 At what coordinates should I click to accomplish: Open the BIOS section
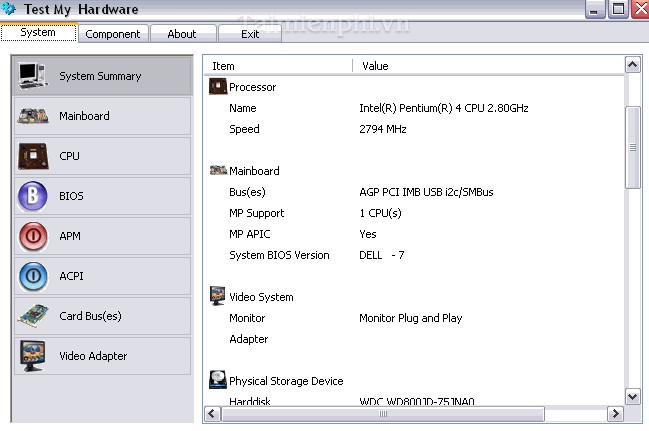coord(103,196)
